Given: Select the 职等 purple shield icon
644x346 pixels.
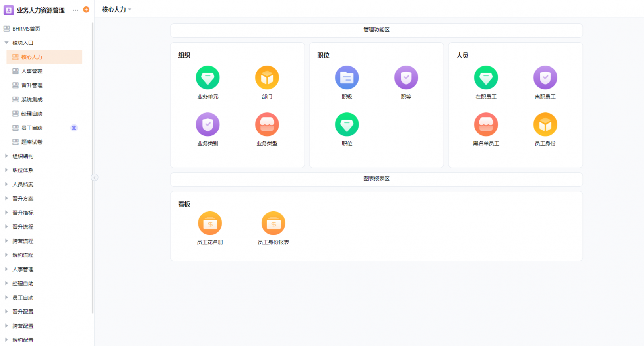Looking at the screenshot, I should [x=406, y=78].
